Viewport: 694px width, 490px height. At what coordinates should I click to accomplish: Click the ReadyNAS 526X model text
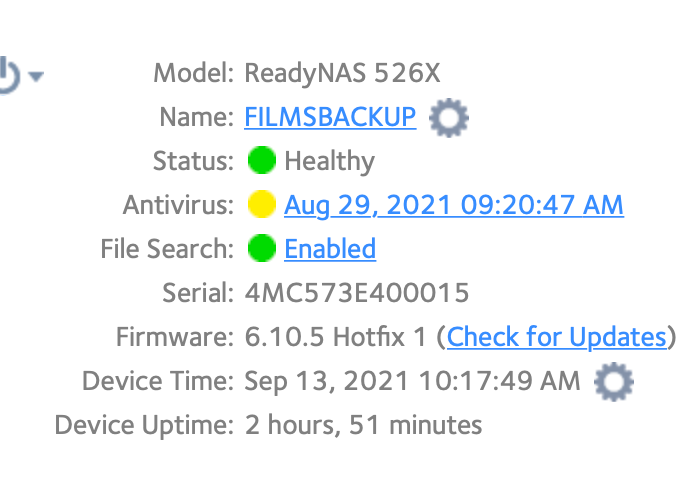click(x=342, y=73)
